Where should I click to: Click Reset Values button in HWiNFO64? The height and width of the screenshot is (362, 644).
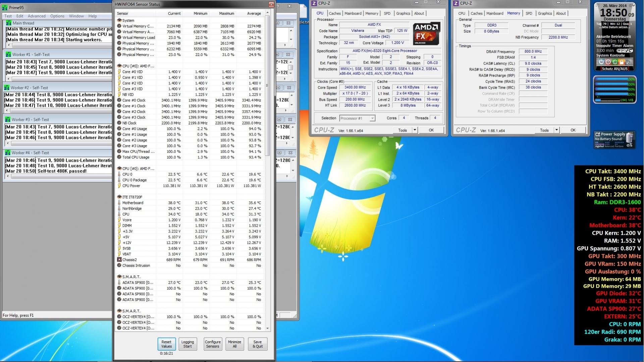166,344
